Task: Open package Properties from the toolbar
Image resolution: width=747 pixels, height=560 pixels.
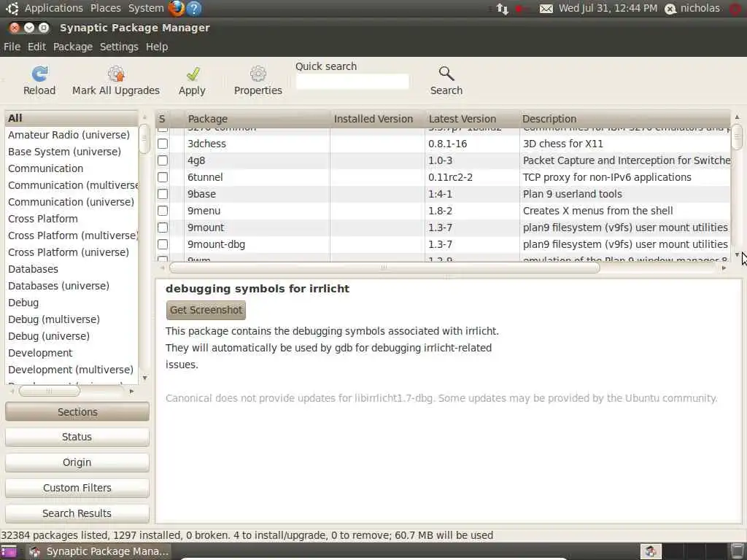Action: [258, 74]
